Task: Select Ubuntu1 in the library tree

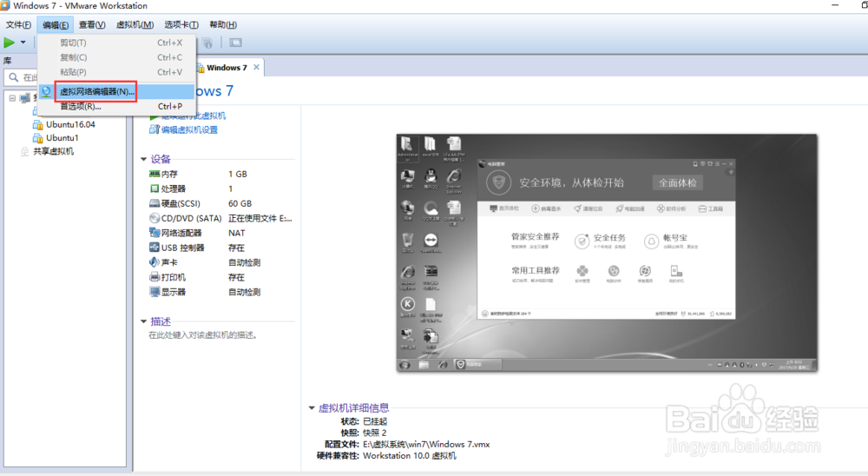Action: point(62,137)
